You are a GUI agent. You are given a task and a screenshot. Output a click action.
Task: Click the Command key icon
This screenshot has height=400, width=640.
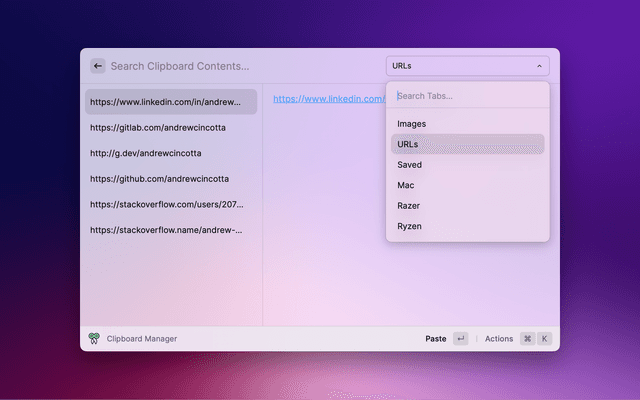click(527, 339)
